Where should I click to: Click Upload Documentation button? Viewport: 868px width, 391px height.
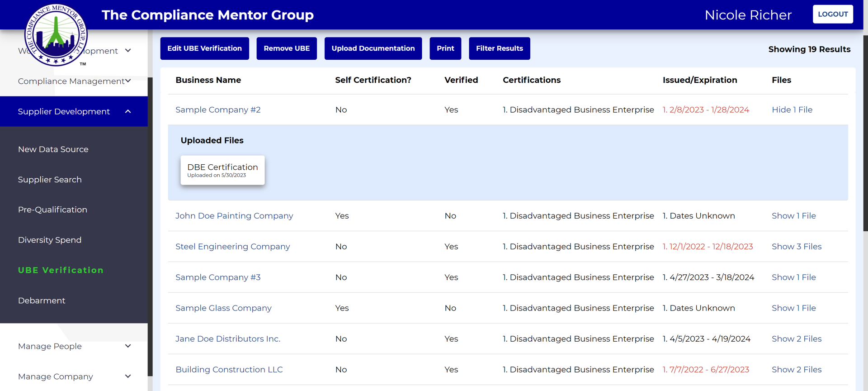click(373, 48)
